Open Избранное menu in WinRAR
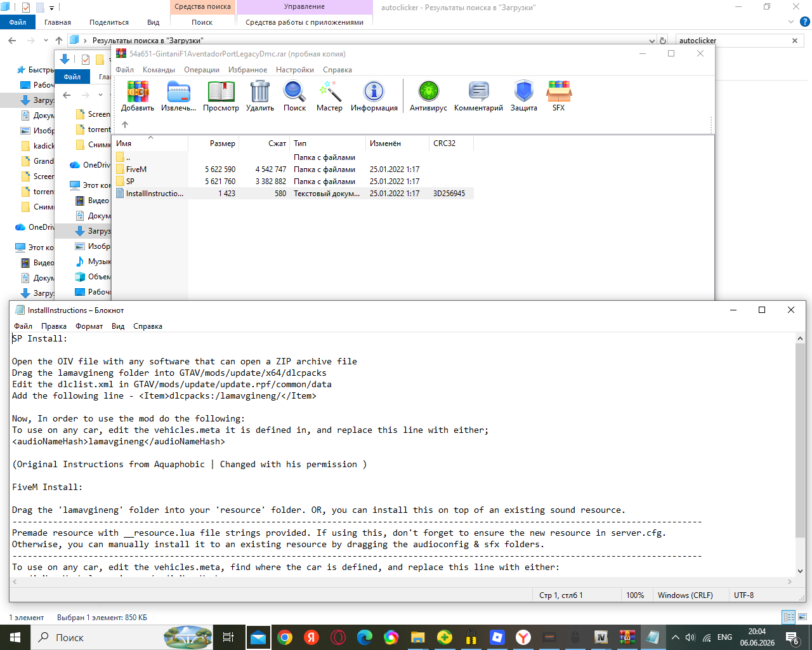 coord(247,70)
